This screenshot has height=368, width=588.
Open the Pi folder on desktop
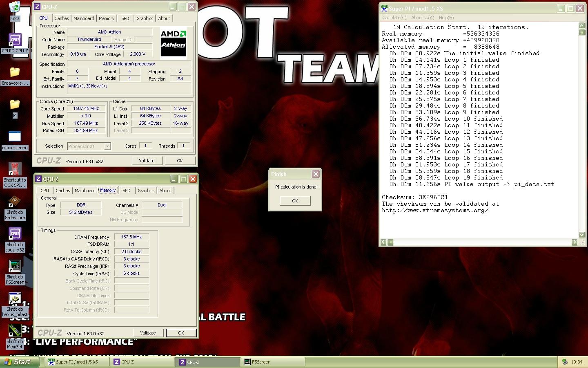(x=15, y=108)
